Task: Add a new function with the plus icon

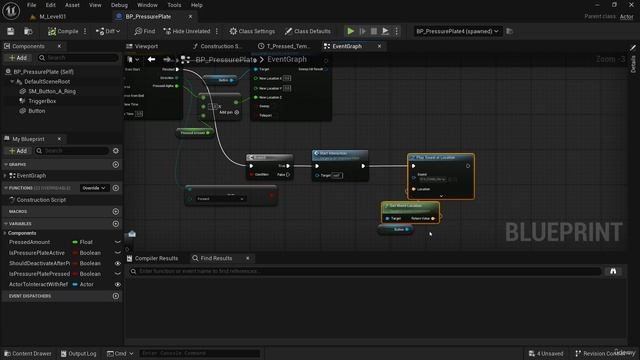Action: tap(116, 188)
